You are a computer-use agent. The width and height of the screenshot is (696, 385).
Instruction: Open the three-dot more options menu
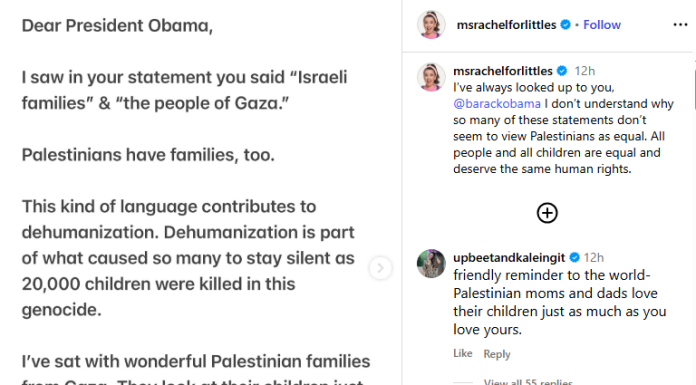click(x=680, y=25)
